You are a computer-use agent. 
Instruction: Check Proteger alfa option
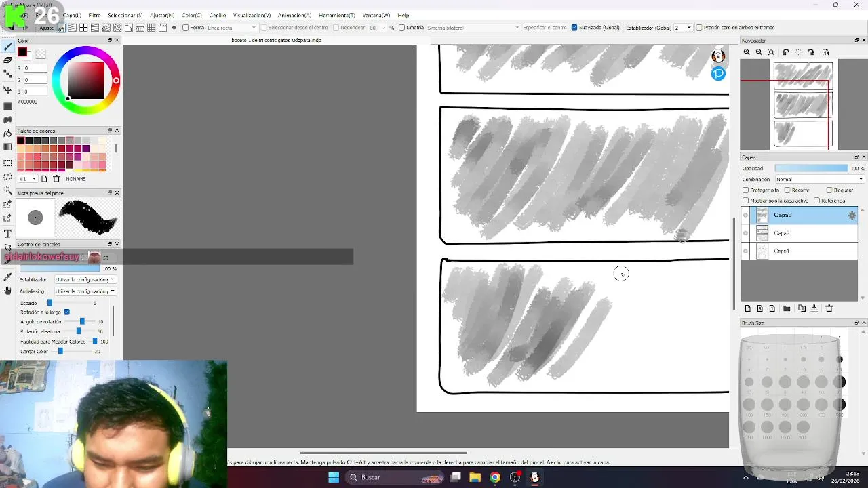tap(746, 190)
